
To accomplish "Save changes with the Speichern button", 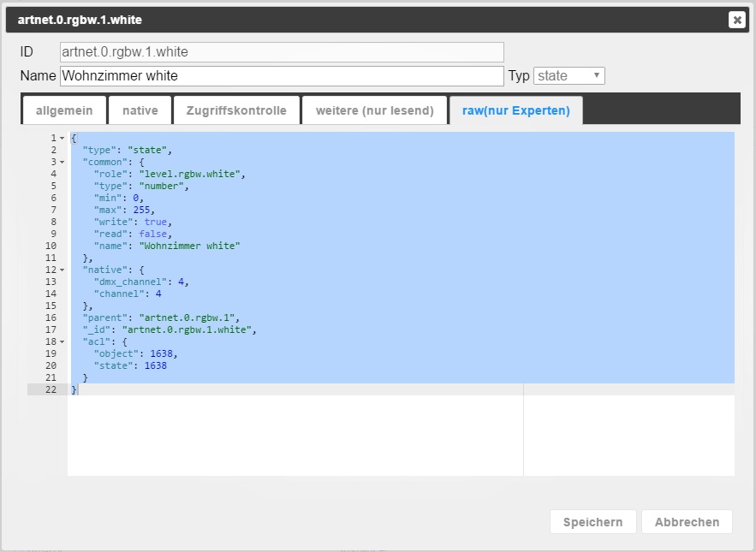I will (593, 522).
